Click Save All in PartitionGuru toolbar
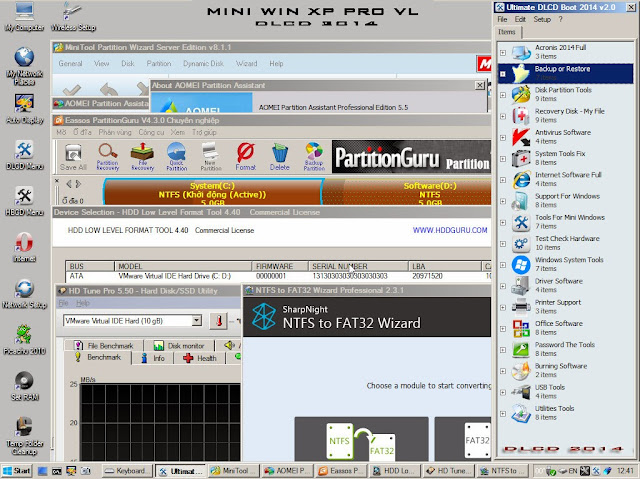Viewport: 640px width, 479px height. point(73,157)
